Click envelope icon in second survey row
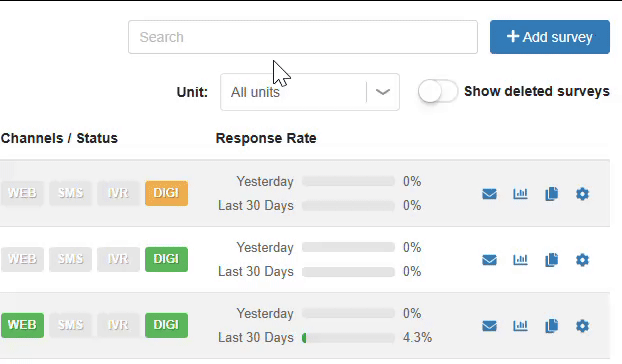 click(489, 260)
